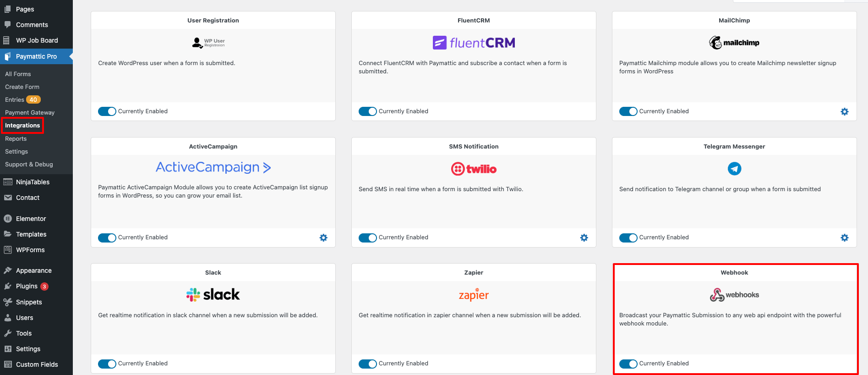Image resolution: width=868 pixels, height=375 pixels.
Task: Open Payment Gateway submenu item
Action: point(30,112)
